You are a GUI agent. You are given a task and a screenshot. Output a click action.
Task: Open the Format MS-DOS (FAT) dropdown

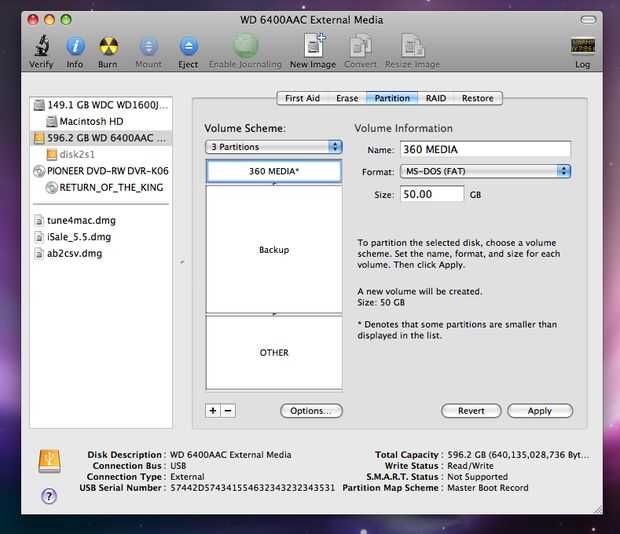click(x=486, y=172)
